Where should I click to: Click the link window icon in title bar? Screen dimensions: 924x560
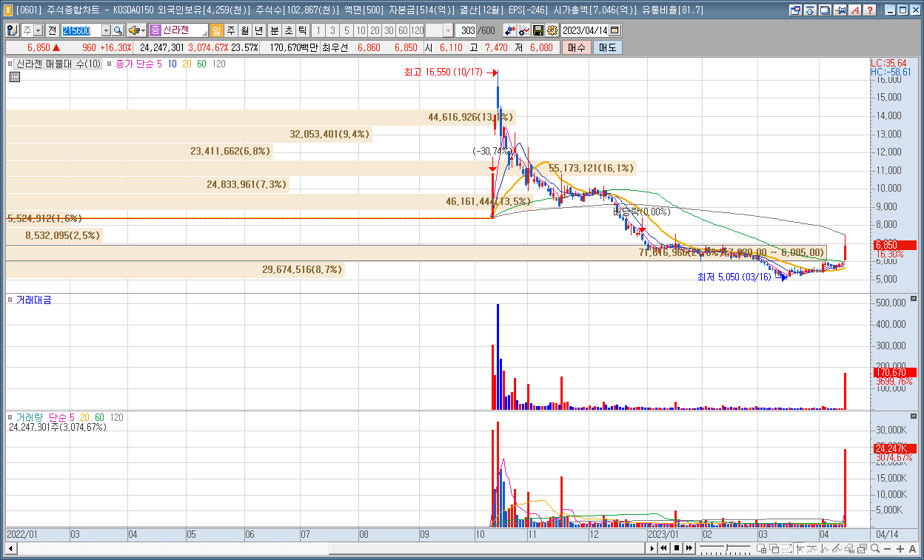[x=795, y=10]
